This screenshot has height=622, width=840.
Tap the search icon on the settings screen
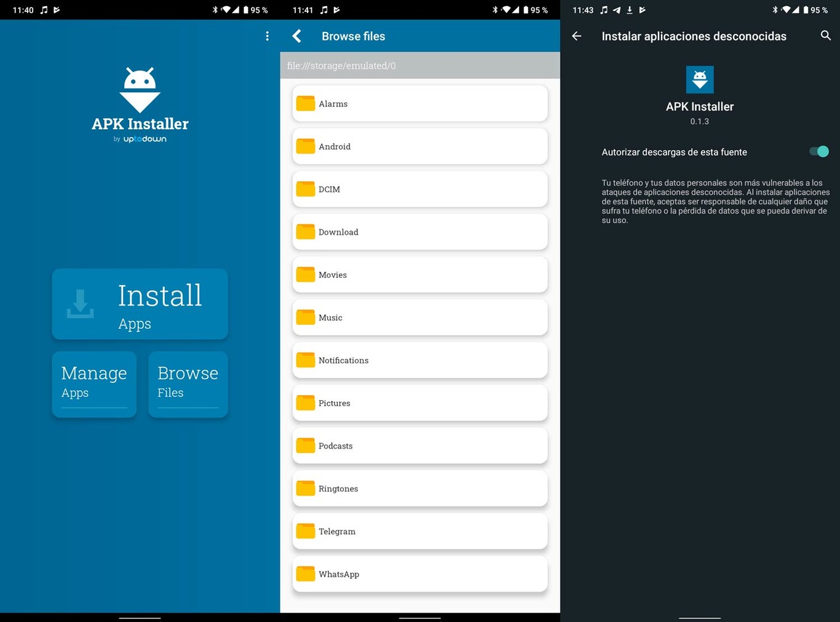(825, 36)
